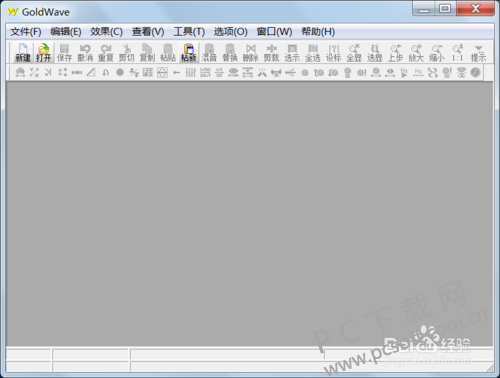Click the GoldWave logo in the title bar
The height and width of the screenshot is (378, 500).
(x=12, y=12)
